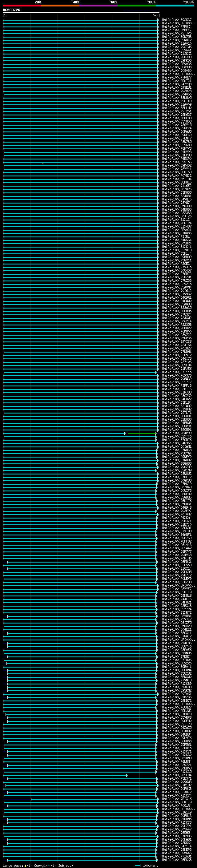Click label UniRef100_Q01EM4
The width and height of the screenshot is (197, 868).
176,775
